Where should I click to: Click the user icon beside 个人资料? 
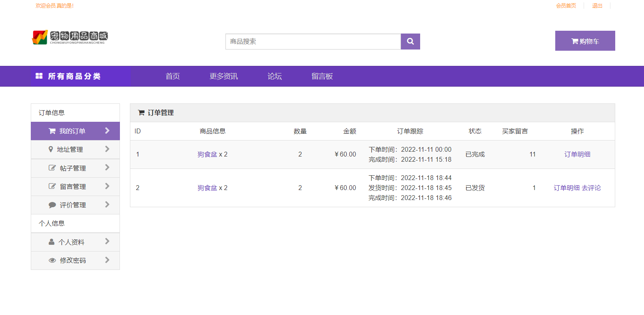(52, 242)
